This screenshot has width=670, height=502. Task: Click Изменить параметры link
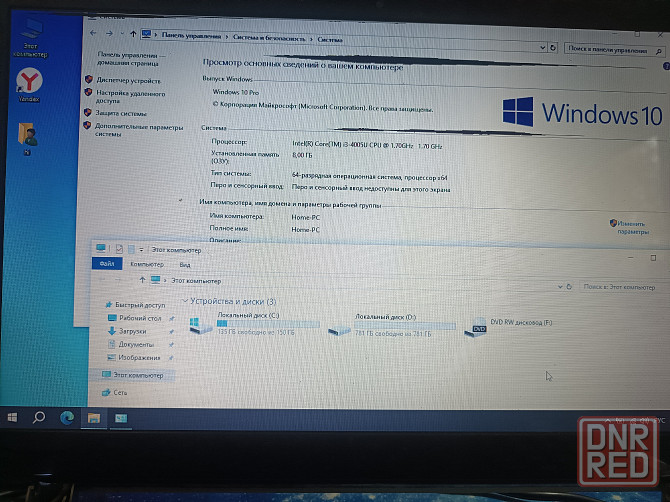[x=632, y=227]
